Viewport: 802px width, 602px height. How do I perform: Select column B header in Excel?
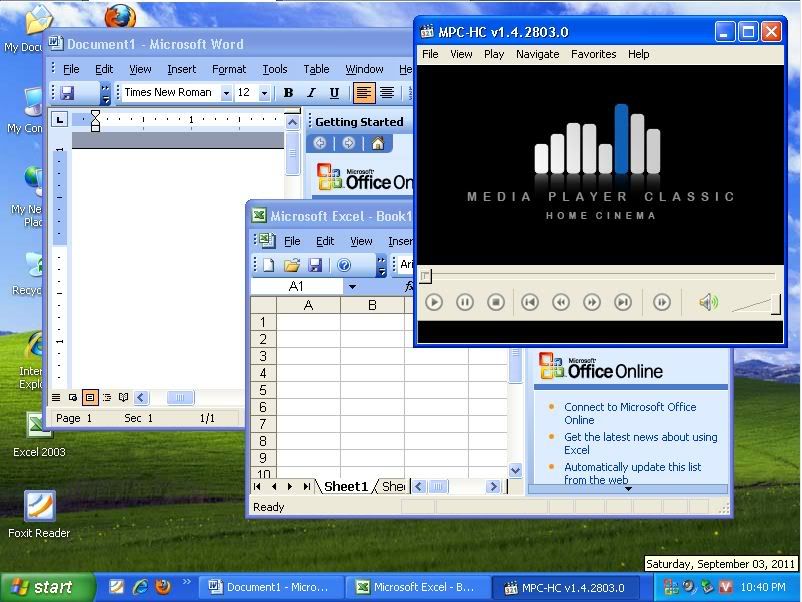click(372, 305)
